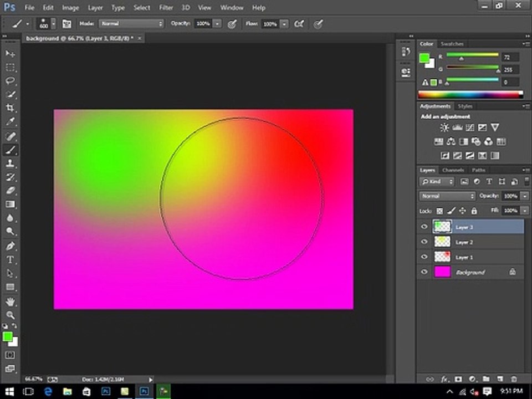Hide the Background layer

coord(424,272)
